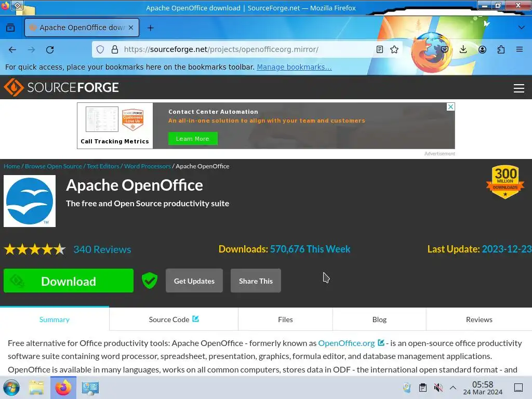Go back with the browser back arrow
The height and width of the screenshot is (399, 532).
tap(12, 49)
